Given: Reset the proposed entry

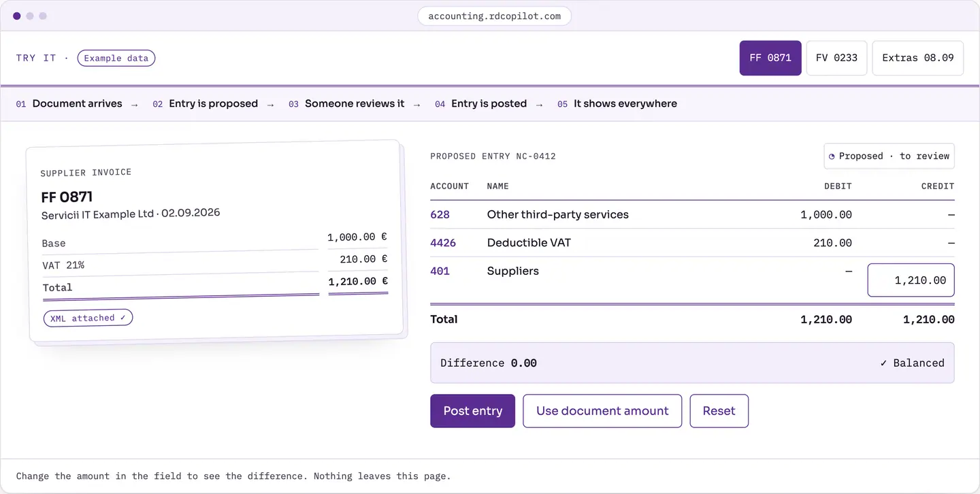Looking at the screenshot, I should (x=719, y=411).
